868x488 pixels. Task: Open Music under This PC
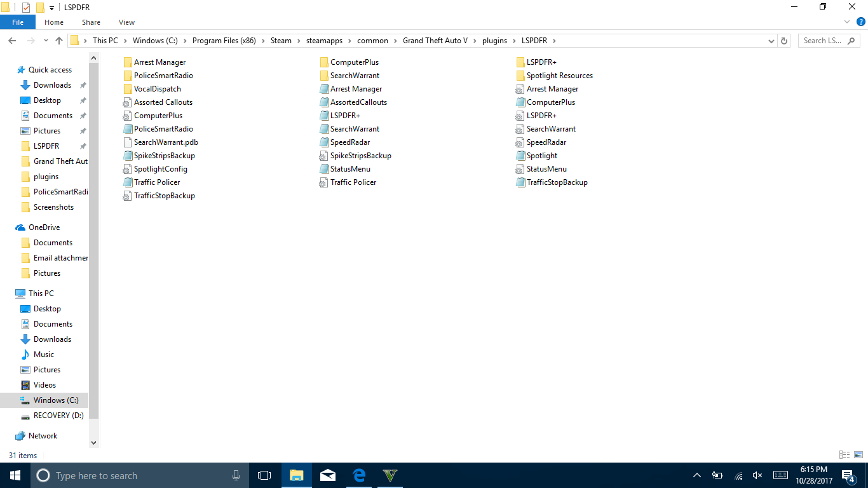coord(44,355)
